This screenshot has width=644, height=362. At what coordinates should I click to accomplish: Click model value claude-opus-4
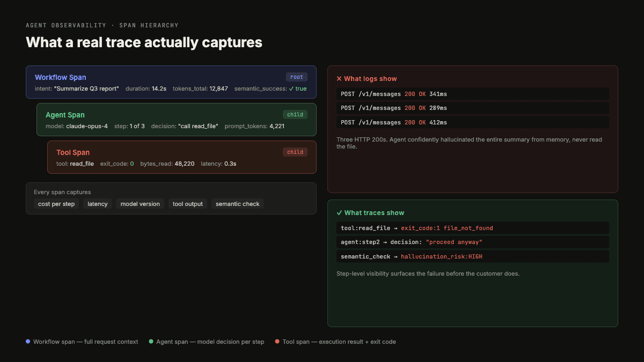(x=87, y=126)
